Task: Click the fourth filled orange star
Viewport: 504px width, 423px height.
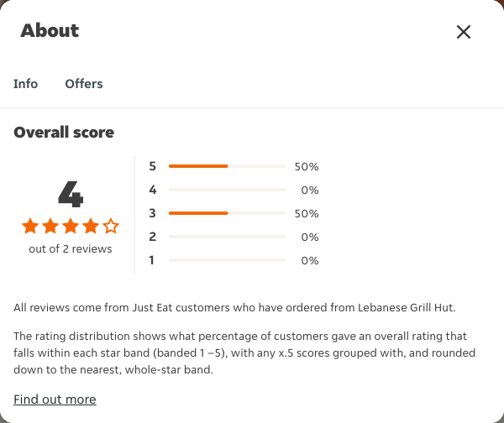Action: [x=91, y=226]
